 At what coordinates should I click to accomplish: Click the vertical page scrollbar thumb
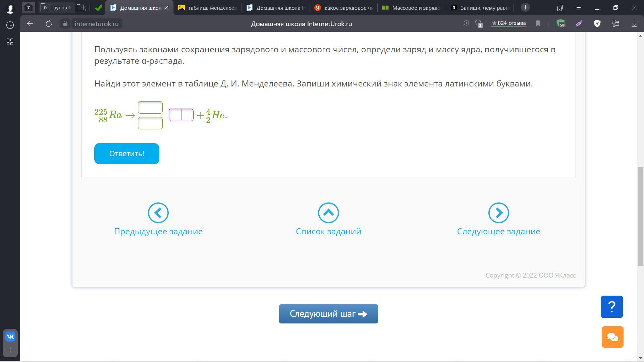[x=640, y=216]
